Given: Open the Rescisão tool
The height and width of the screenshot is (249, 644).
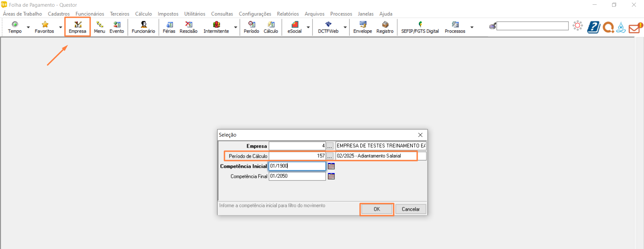Looking at the screenshot, I should click(188, 27).
